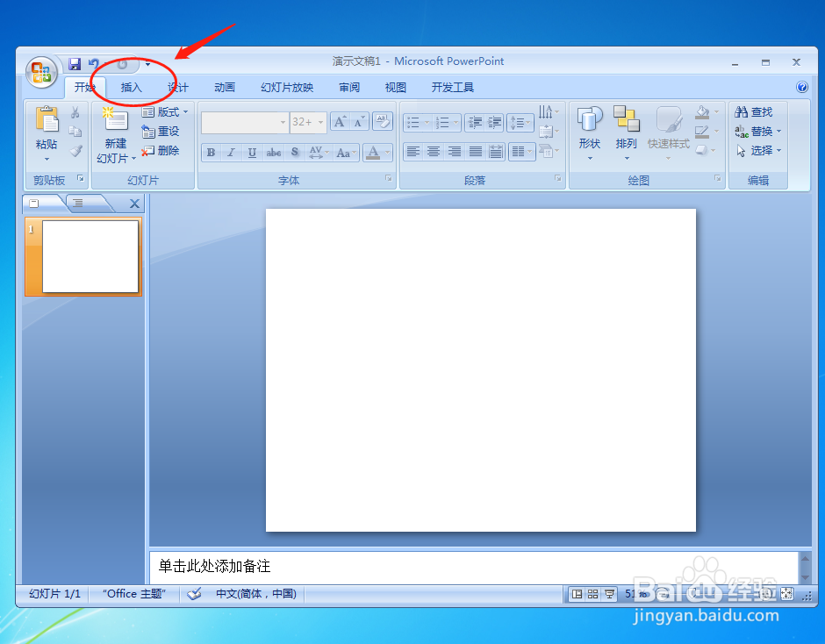Clear all formatting eraser icon
Image resolution: width=825 pixels, height=644 pixels.
383,122
